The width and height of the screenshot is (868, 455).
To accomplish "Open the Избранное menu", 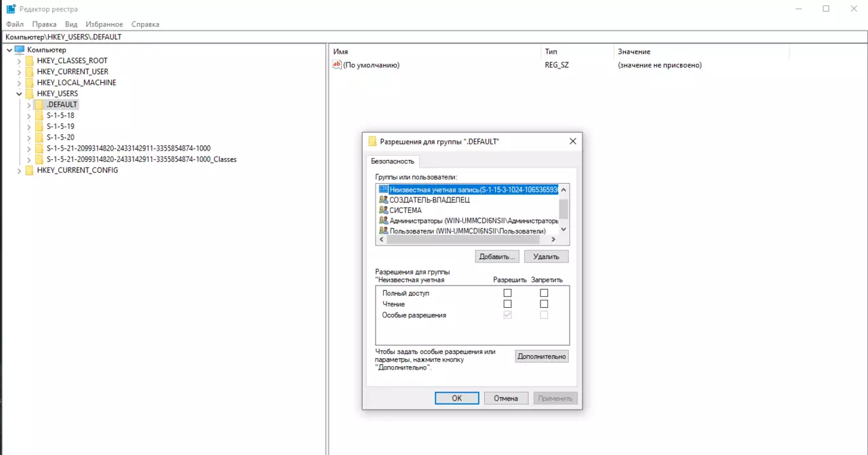I will pyautogui.click(x=104, y=24).
